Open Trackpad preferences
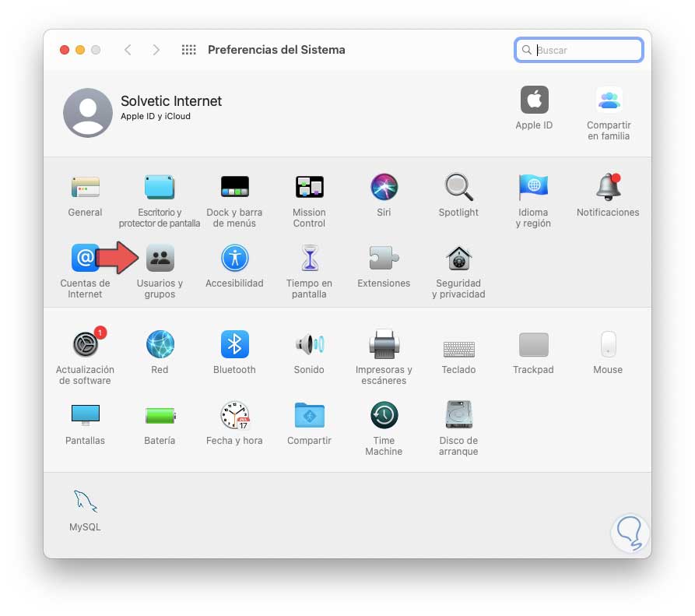695x616 pixels. 533,344
